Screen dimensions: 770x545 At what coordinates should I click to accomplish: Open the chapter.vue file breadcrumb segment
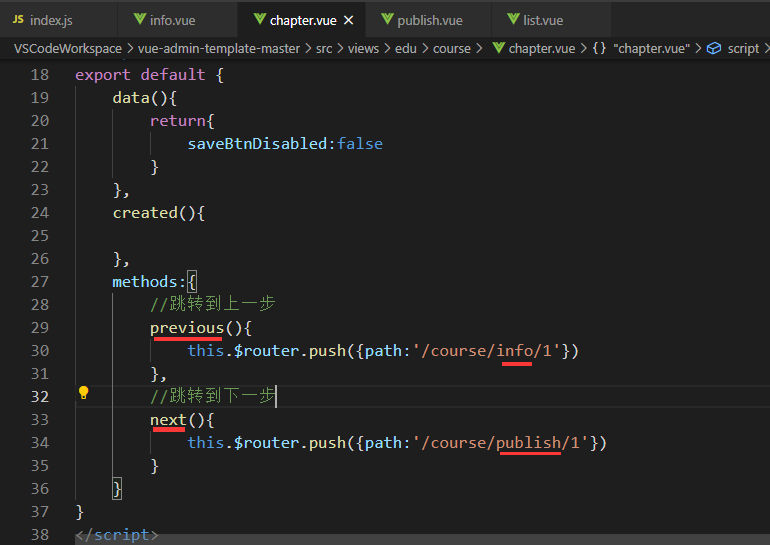pos(542,49)
